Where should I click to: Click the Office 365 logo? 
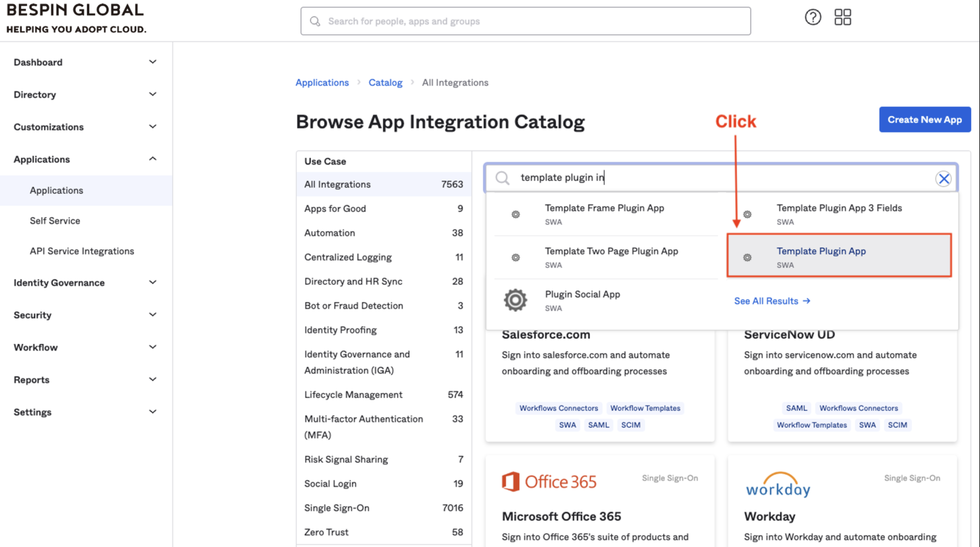point(548,482)
